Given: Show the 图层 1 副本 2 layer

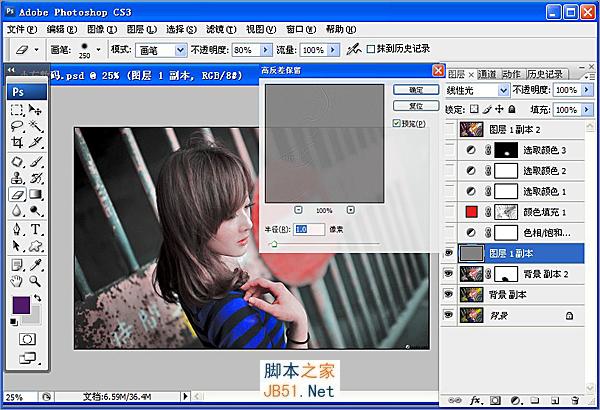Looking at the screenshot, I should point(448,129).
